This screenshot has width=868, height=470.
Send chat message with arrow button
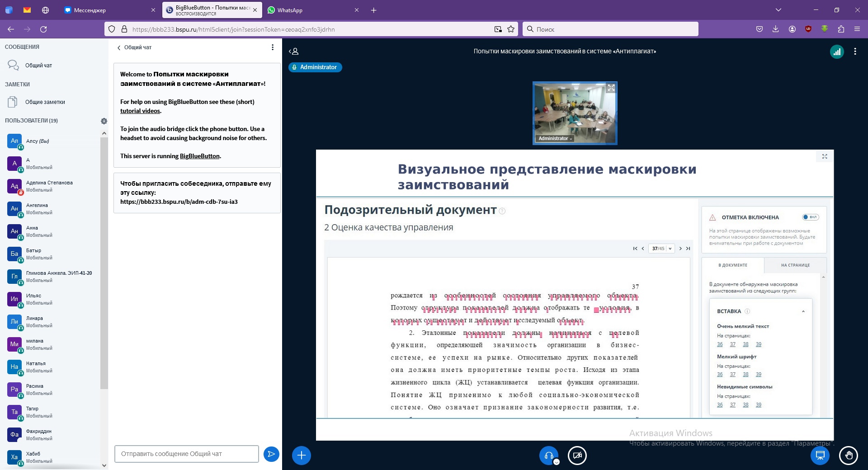[x=271, y=454]
